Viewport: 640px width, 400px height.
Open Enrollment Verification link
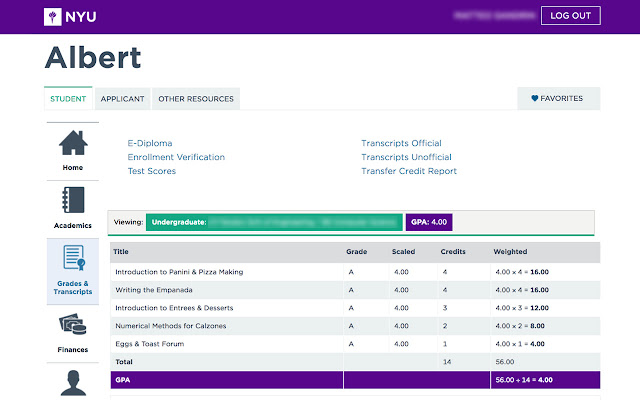pyautogui.click(x=176, y=157)
